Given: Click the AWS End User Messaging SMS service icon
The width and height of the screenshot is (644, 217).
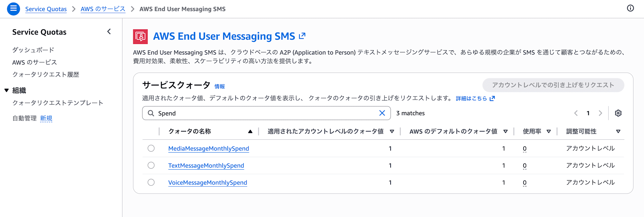Looking at the screenshot, I should pyautogui.click(x=141, y=36).
